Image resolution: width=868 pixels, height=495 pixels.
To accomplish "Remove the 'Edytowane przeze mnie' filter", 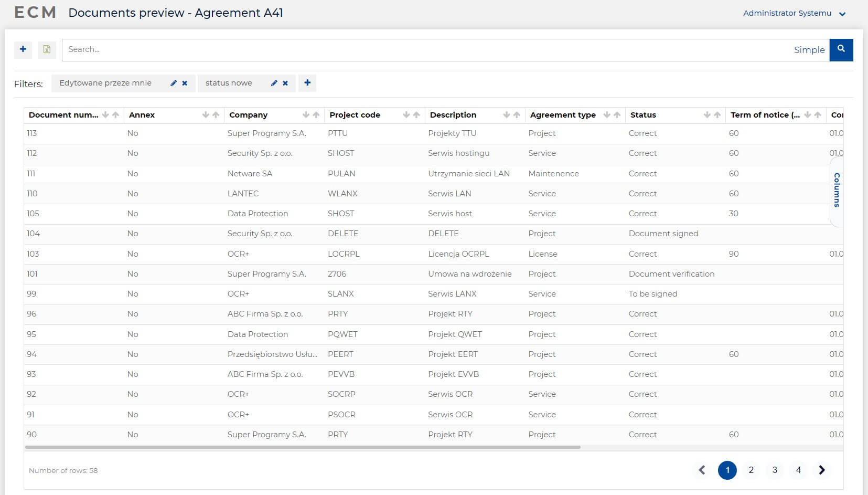I will pos(185,83).
